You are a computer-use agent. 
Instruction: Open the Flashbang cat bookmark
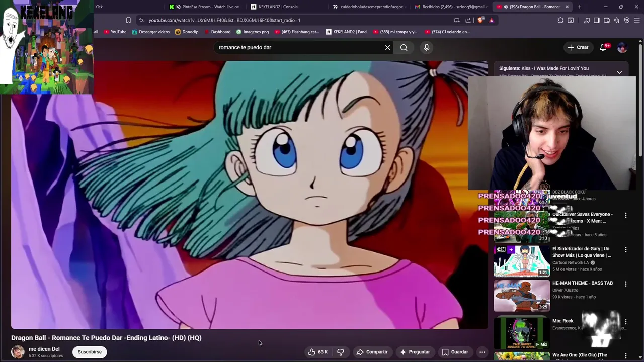tap(296, 32)
